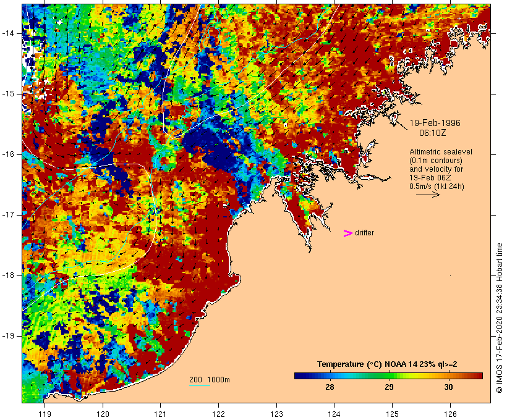Viewport: 507px width, 420px height.
Task: Click the date text "19-Feb-1996"
Action: click(x=435, y=123)
